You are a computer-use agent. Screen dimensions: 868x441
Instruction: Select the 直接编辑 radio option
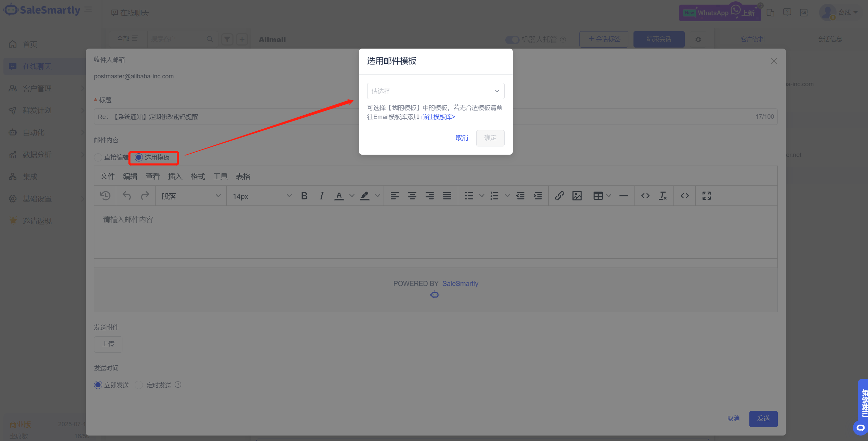[98, 157]
